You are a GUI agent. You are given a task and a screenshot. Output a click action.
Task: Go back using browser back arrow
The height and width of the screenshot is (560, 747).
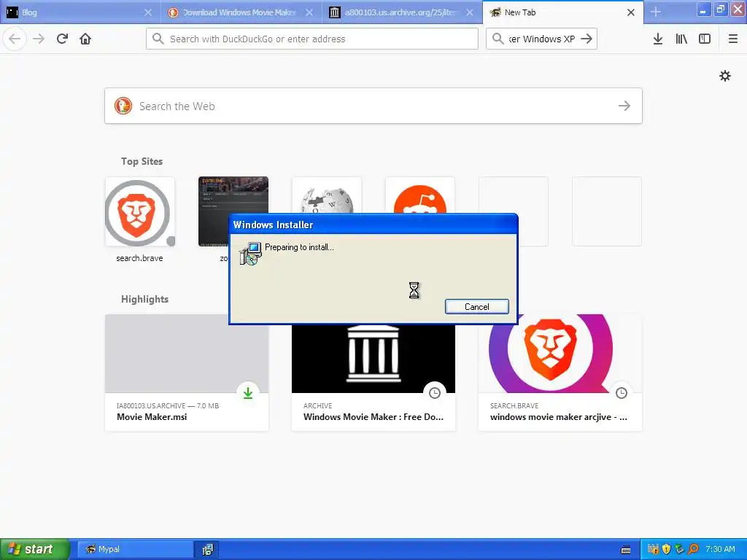[15, 39]
